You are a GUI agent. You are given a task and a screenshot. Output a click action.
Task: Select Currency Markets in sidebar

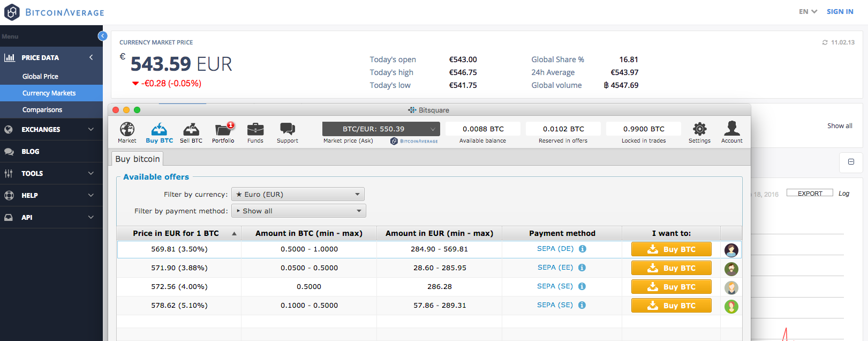pos(51,93)
